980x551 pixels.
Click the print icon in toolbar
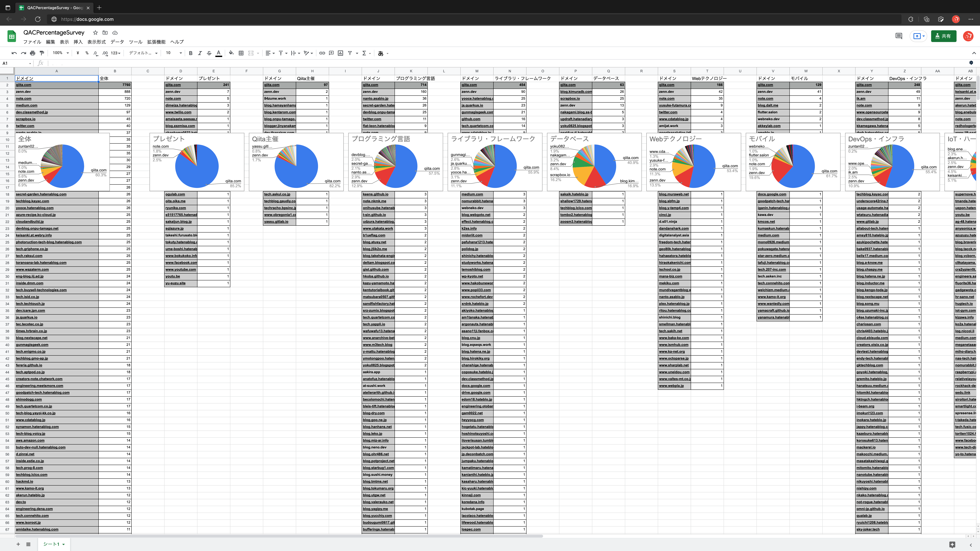pos(33,53)
